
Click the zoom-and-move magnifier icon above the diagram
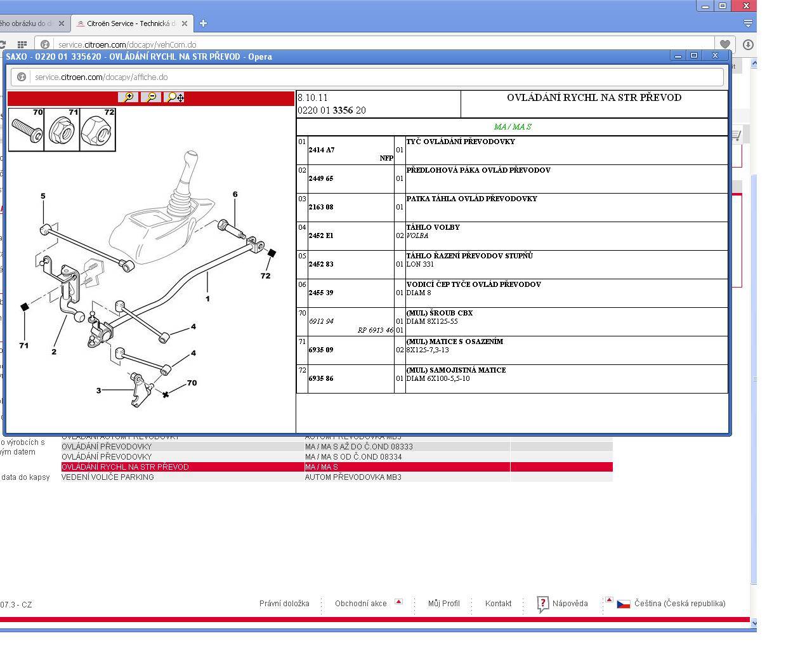point(174,97)
